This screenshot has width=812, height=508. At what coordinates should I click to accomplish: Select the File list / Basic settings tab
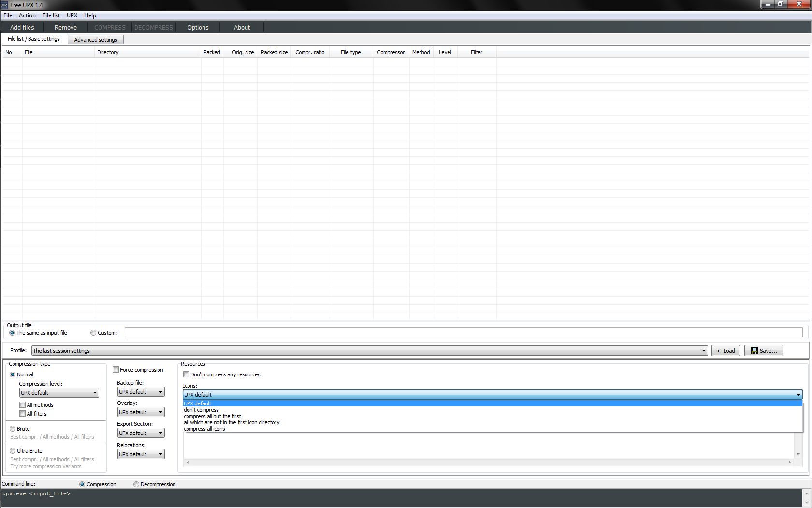[x=34, y=39]
